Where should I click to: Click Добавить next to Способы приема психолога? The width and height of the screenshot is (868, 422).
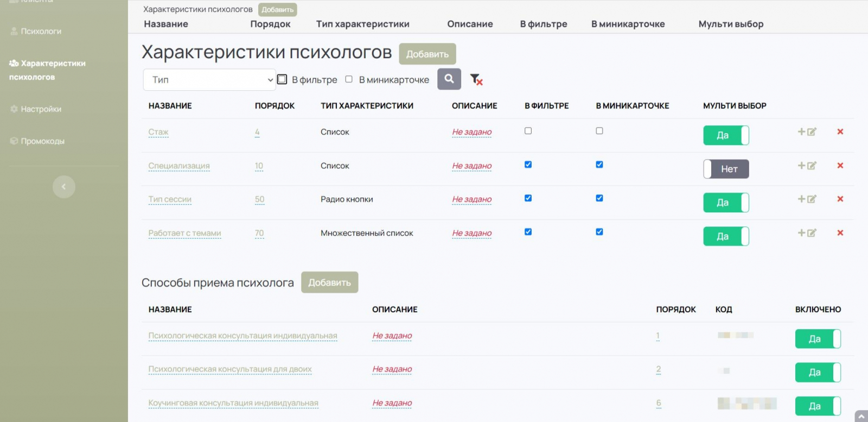330,282
